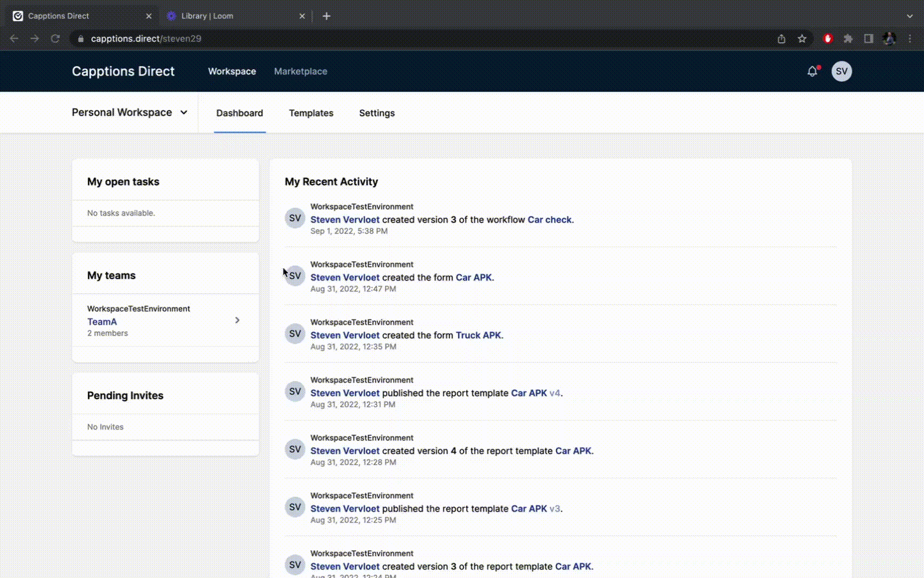Click the site lock icon
924x578 pixels.
81,39
